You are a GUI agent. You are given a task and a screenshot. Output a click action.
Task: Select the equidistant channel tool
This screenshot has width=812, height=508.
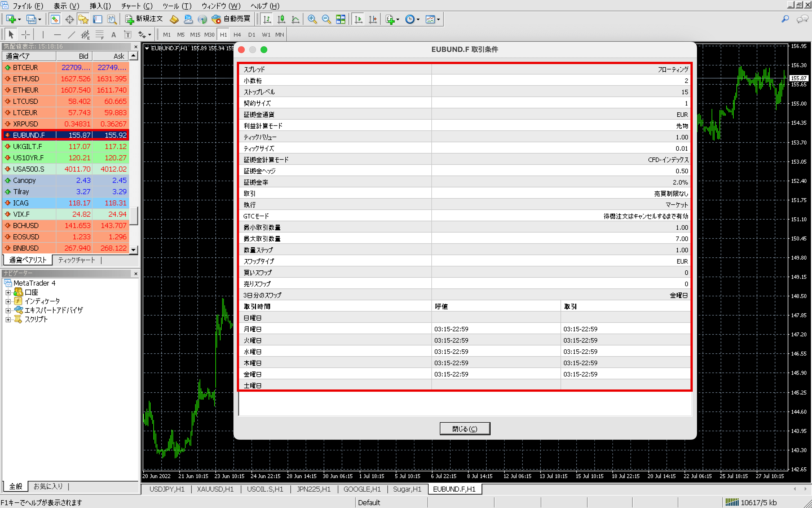[85, 34]
